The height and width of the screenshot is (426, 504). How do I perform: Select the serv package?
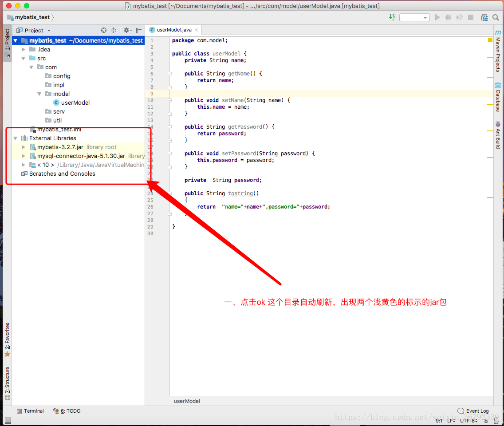(59, 111)
